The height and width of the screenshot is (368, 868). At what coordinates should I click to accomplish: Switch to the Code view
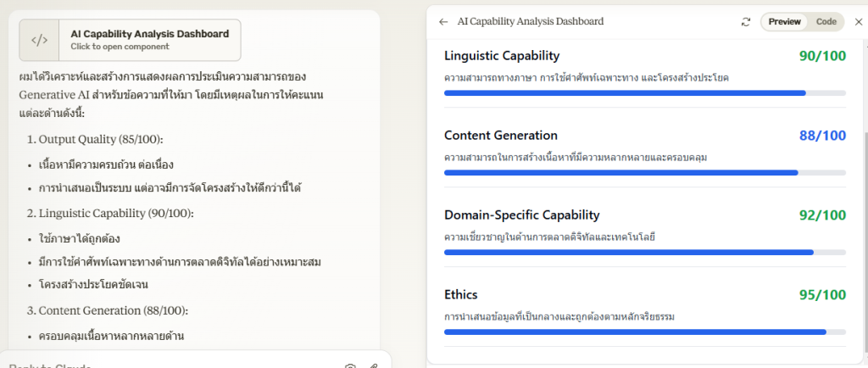coord(826,22)
